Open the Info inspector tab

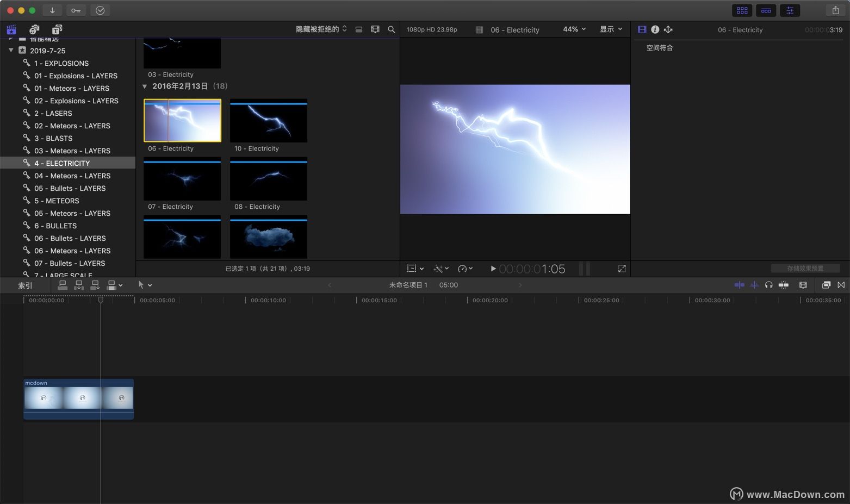click(x=655, y=29)
